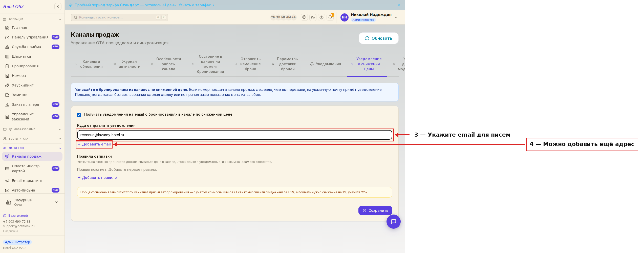644x253 pixels.
Task: Click the lightning icon in trial banner
Action: coord(71,5)
